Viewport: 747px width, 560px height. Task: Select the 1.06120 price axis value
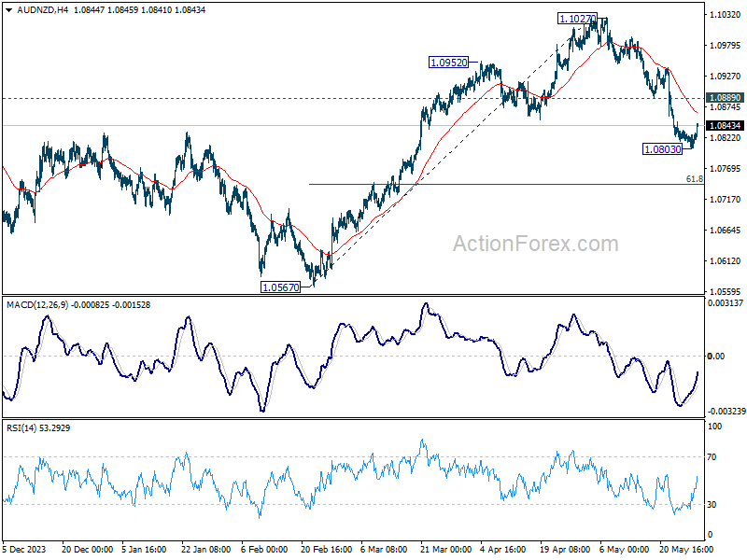pyautogui.click(x=726, y=261)
